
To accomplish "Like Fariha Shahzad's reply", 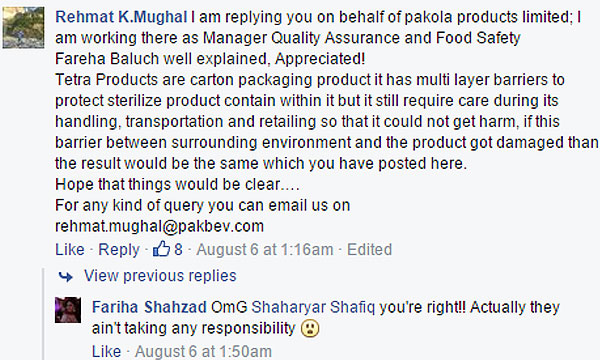I will coord(106,352).
